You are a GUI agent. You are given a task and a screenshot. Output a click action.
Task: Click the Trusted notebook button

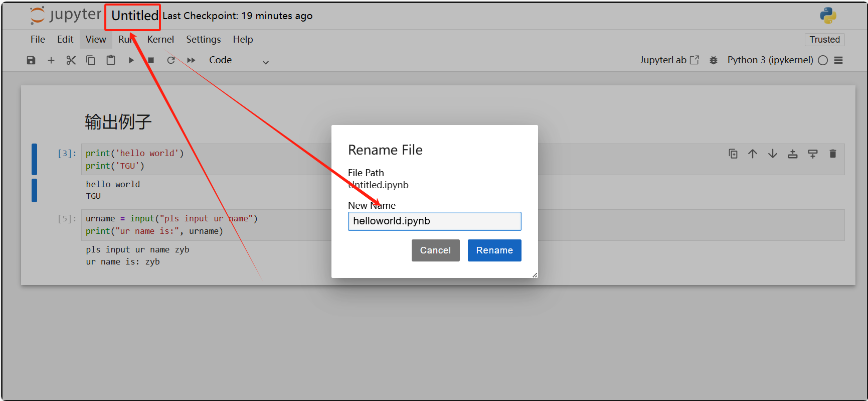[x=824, y=40]
